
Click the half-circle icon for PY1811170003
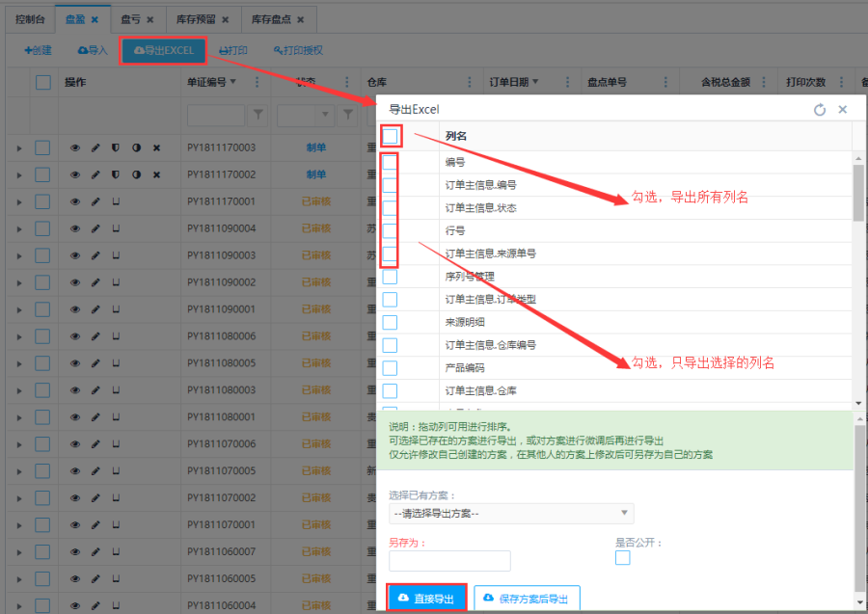136,147
